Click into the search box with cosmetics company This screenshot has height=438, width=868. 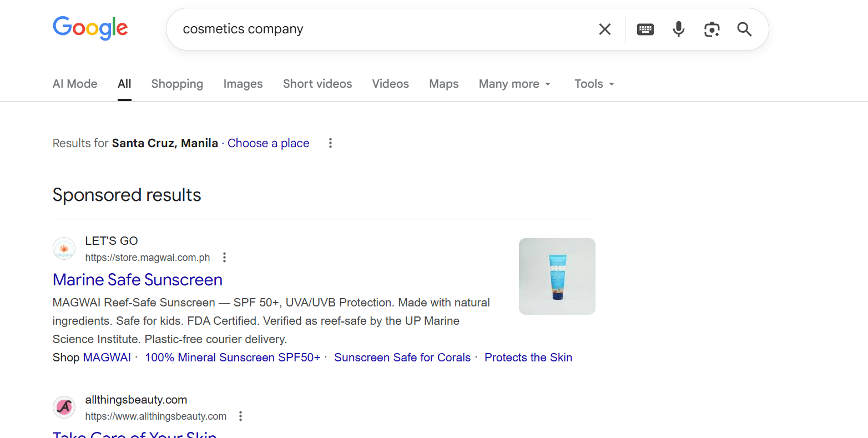tap(383, 29)
